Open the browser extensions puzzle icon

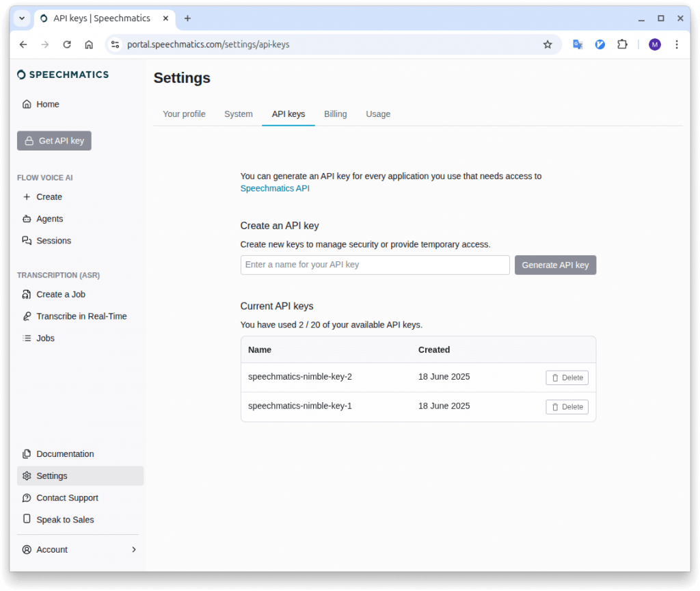pos(622,44)
